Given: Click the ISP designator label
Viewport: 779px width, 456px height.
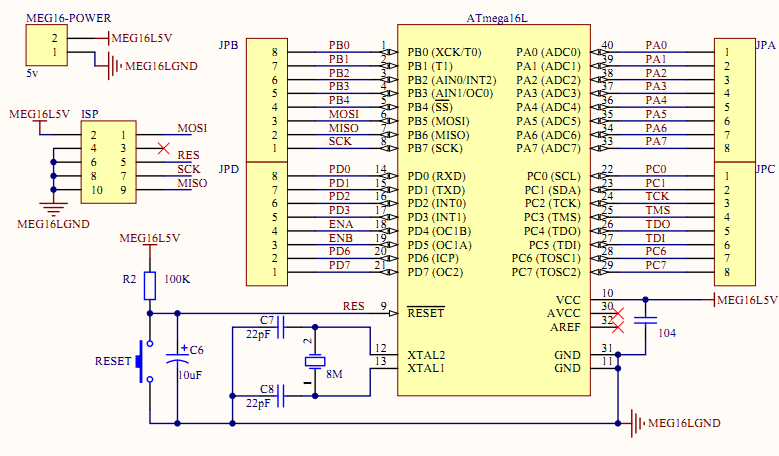Looking at the screenshot, I should click(x=90, y=114).
